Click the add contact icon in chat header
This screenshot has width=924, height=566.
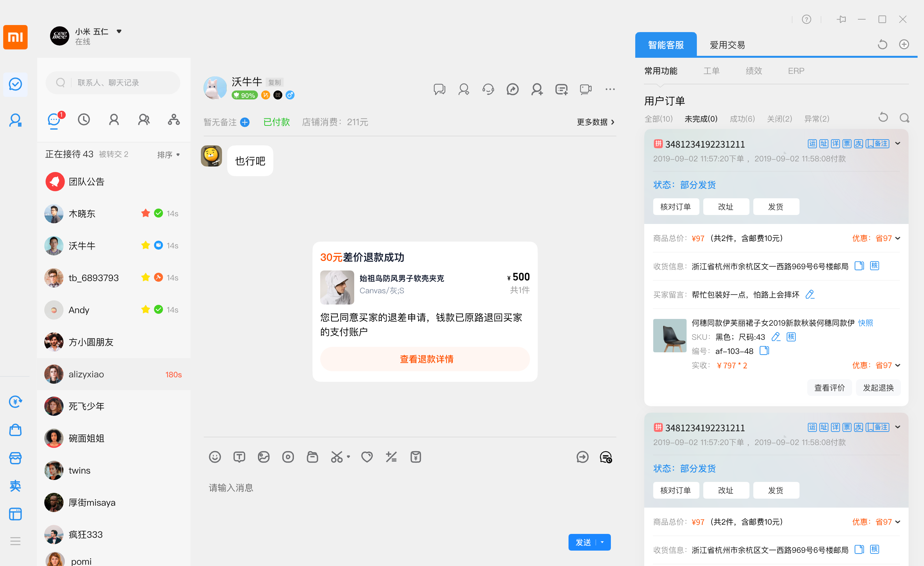537,89
